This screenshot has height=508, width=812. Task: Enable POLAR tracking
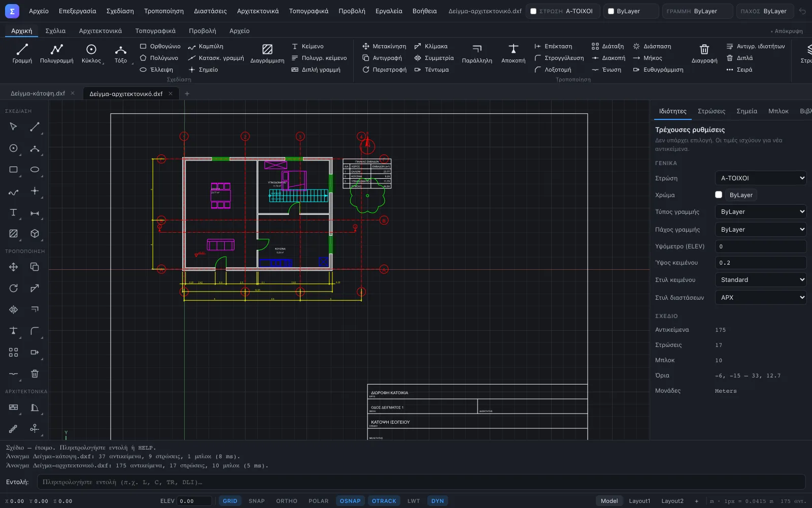point(318,501)
